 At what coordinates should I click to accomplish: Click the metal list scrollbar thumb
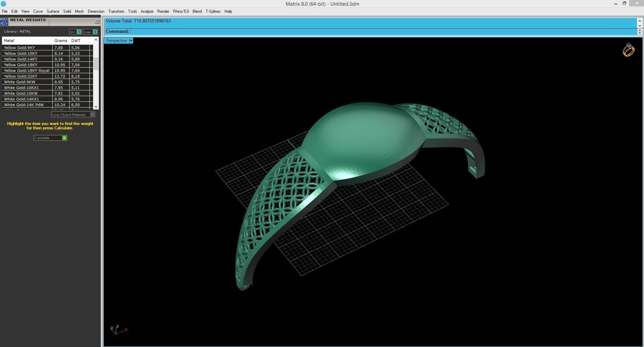point(96,64)
